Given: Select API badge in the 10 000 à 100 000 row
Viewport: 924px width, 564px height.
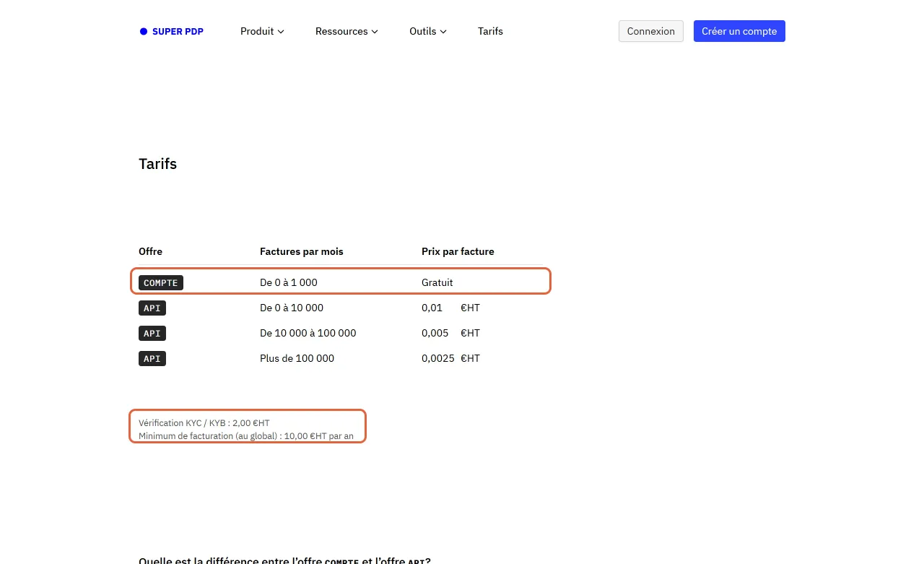Looking at the screenshot, I should point(152,333).
